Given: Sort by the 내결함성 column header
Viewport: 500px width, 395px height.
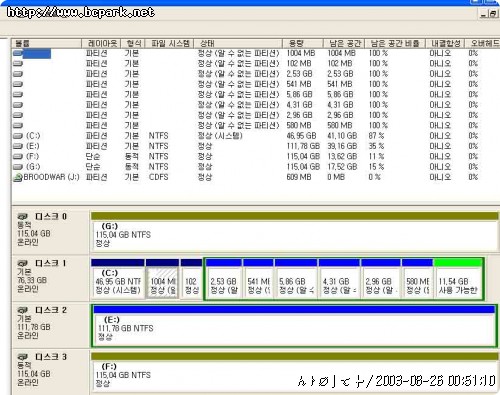Looking at the screenshot, I should 445,43.
